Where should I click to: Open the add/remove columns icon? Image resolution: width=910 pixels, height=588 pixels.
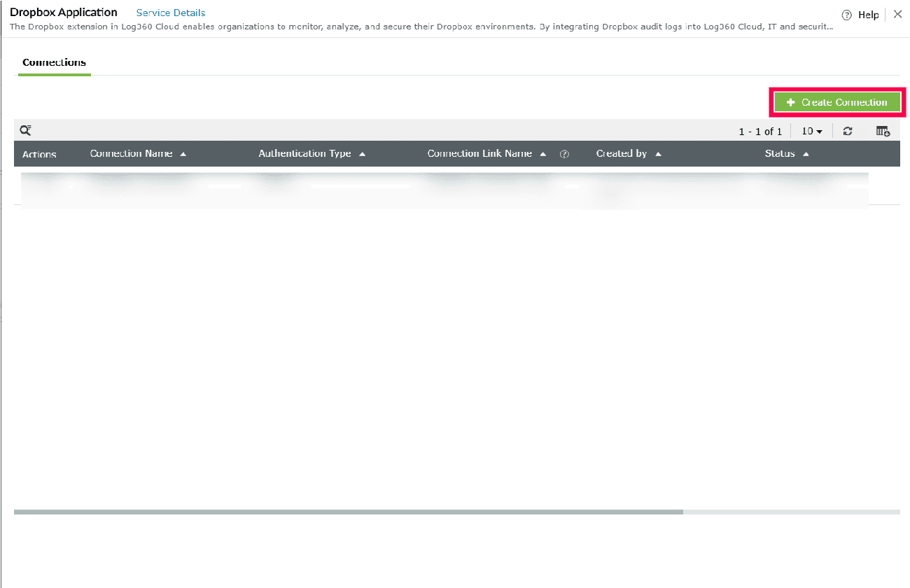[883, 131]
